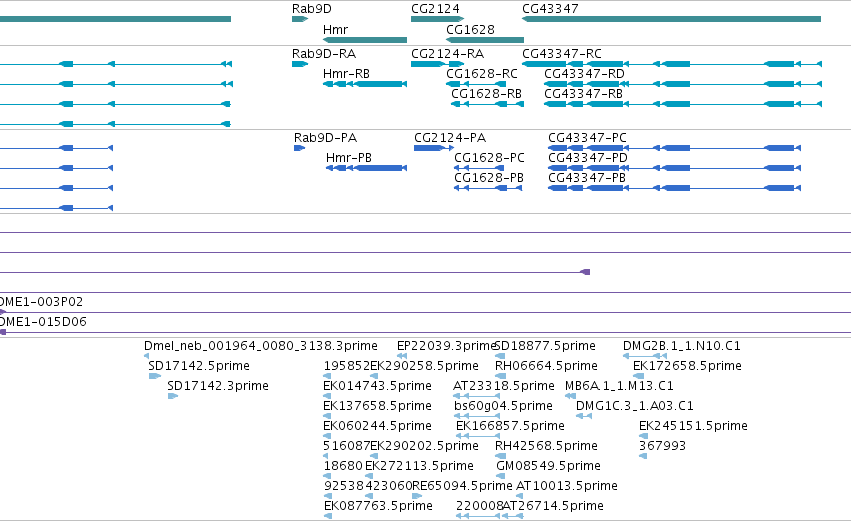This screenshot has width=851, height=521.
Task: Select the 367993 EST label
Action: tap(662, 446)
